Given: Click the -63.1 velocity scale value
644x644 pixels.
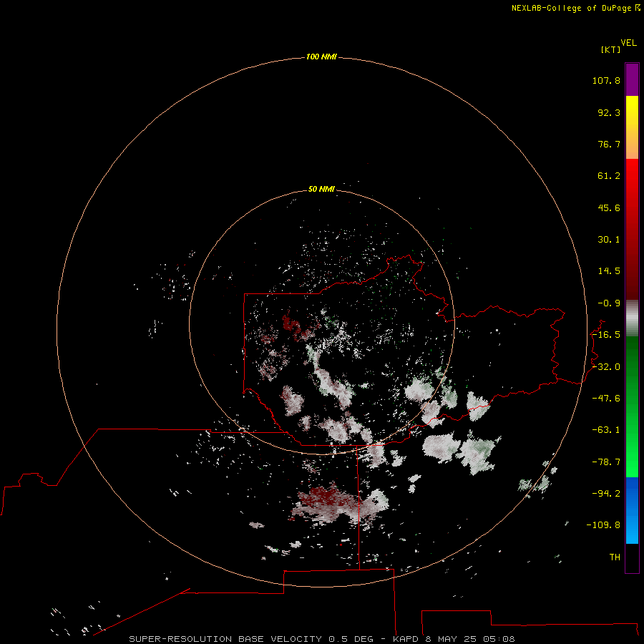Looking at the screenshot, I should coord(606,430).
